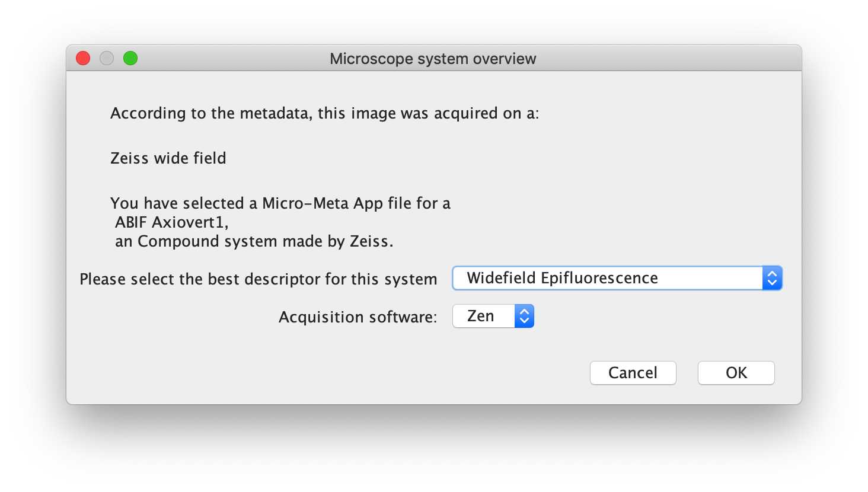Viewport: 868px width, 492px height.
Task: Click the 'Acquisition software:' label
Action: [x=358, y=317]
